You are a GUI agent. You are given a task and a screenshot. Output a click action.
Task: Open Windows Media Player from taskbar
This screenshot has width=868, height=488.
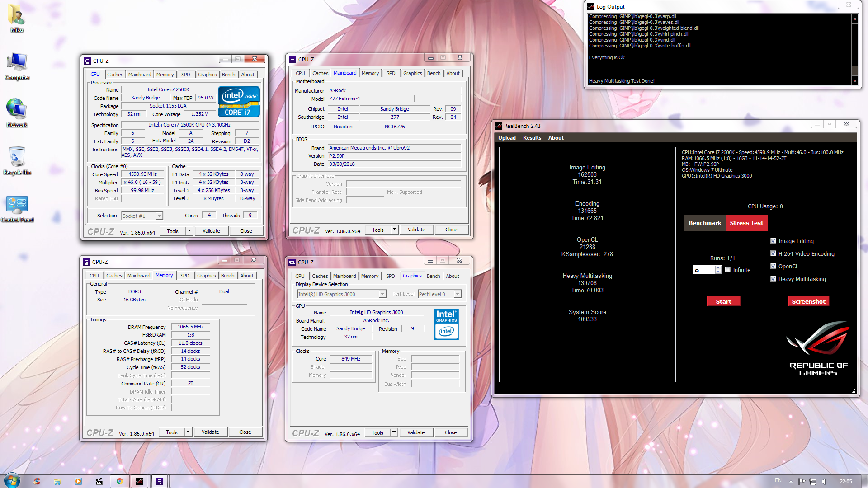pos(78,481)
